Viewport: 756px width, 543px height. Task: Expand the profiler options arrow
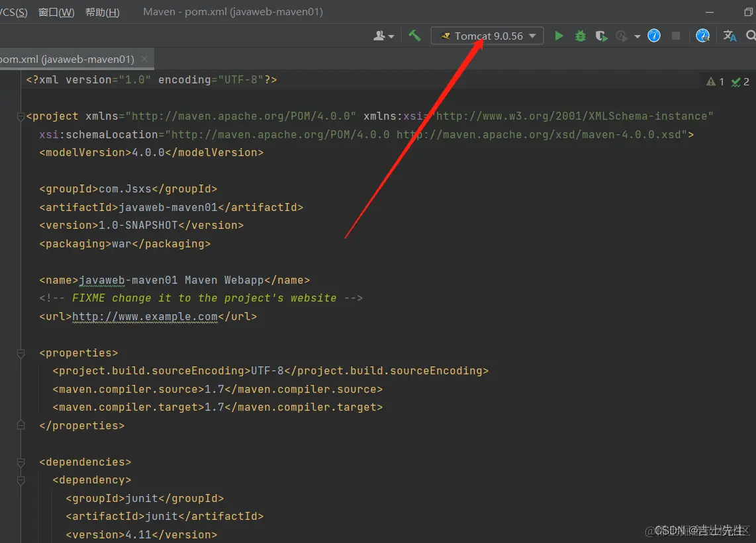click(637, 36)
